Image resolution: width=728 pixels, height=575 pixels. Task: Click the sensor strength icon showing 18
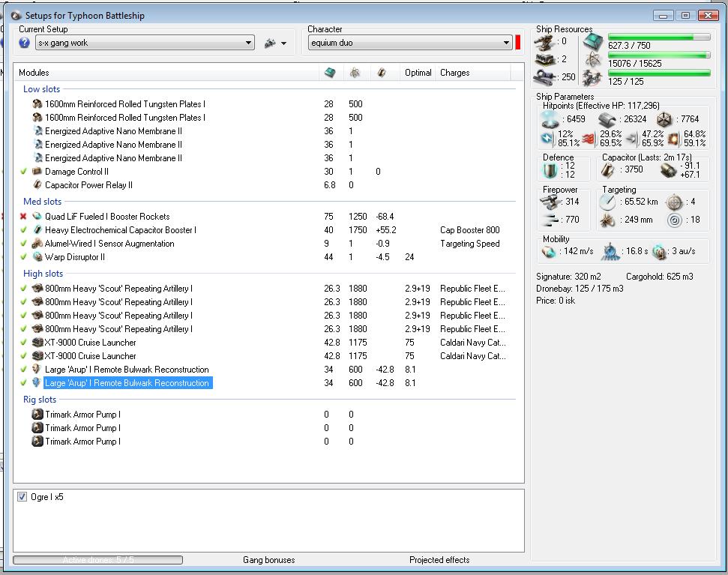pyautogui.click(x=674, y=220)
